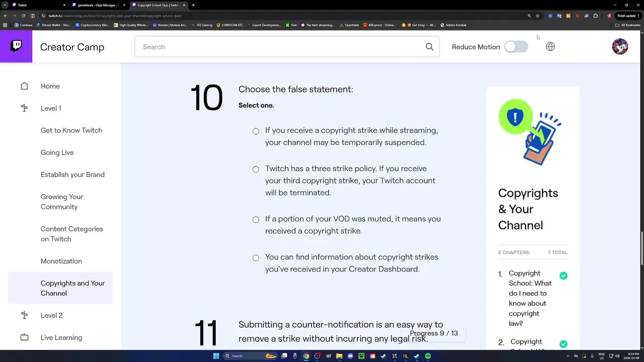Open Level 2 in the sidebar
The width and height of the screenshot is (644, 362).
pyautogui.click(x=52, y=315)
